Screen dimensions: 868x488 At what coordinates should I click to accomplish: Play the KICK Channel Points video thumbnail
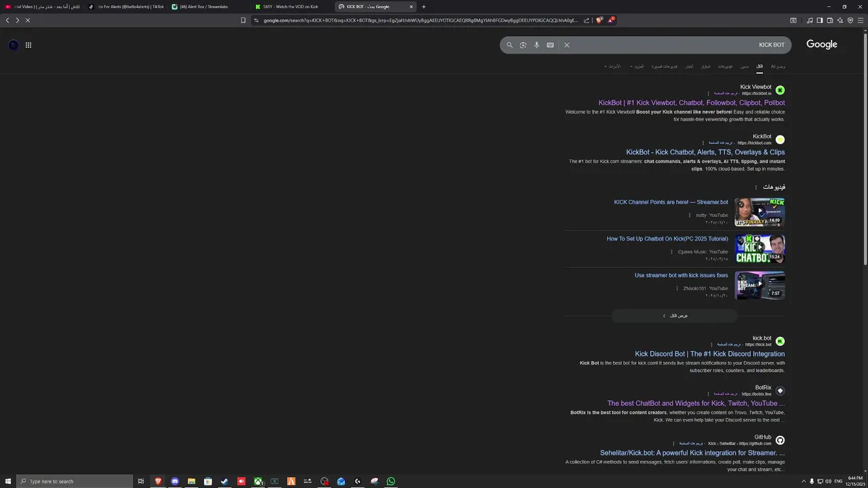[x=760, y=212]
